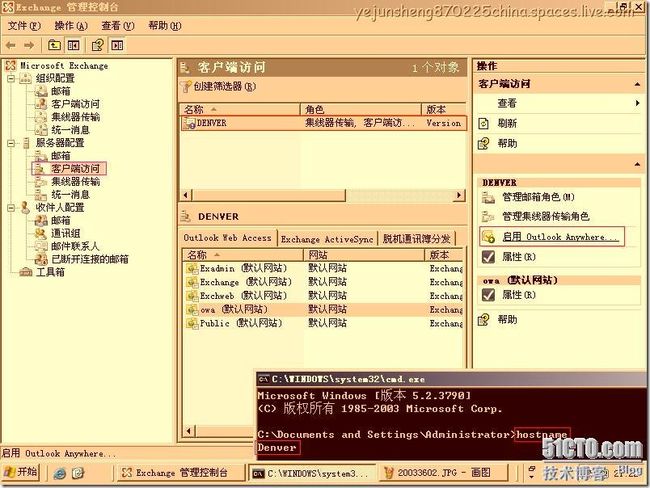Click the toolbar Help icon
650x488 pixels.
[97, 45]
